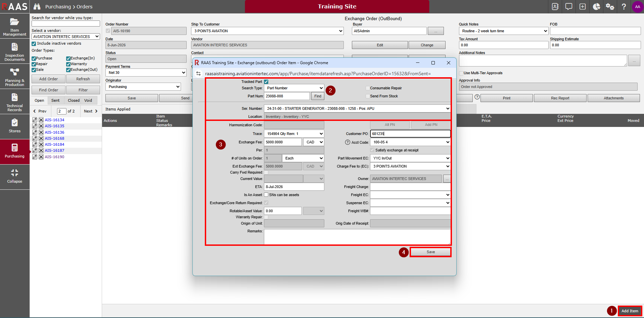Enable Use Multi-Tier Approvals
Image resolution: width=644 pixels, height=318 pixels.
461,73
